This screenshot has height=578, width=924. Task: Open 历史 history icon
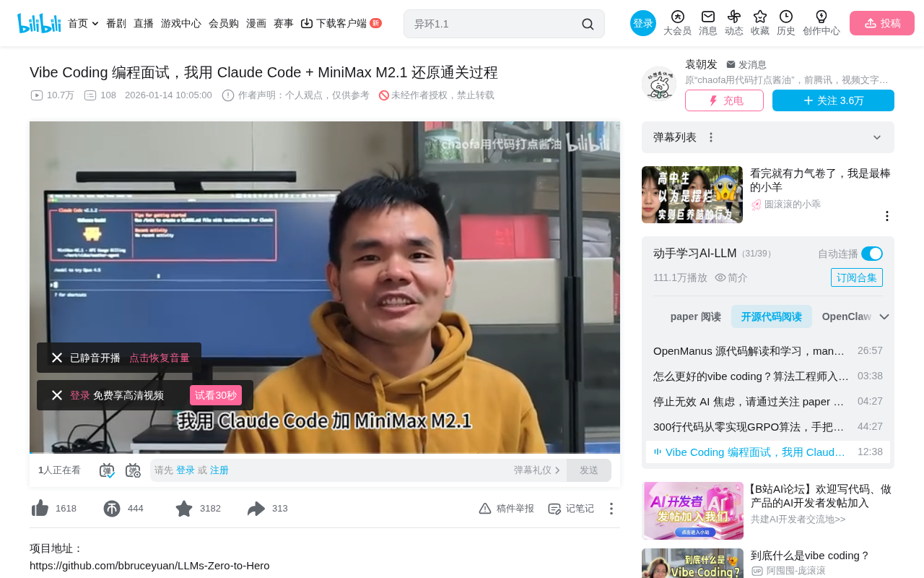[786, 23]
